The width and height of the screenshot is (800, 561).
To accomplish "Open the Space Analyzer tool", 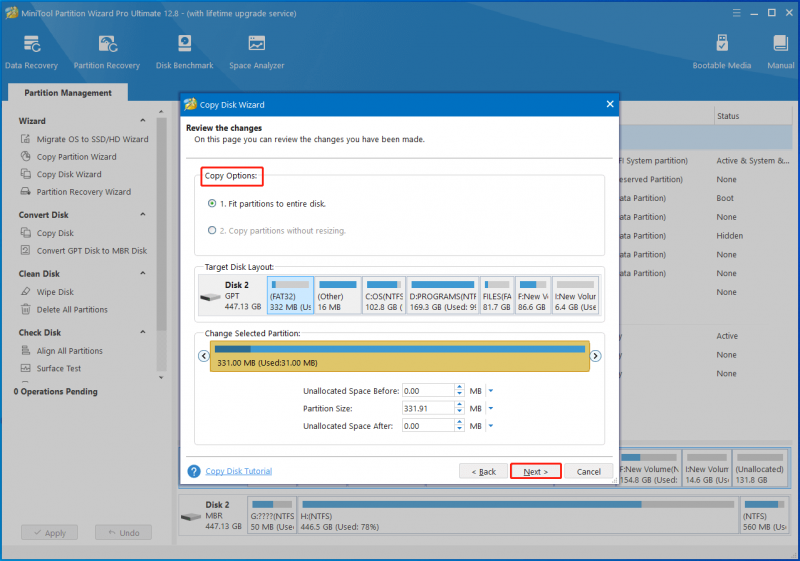I will click(x=257, y=44).
